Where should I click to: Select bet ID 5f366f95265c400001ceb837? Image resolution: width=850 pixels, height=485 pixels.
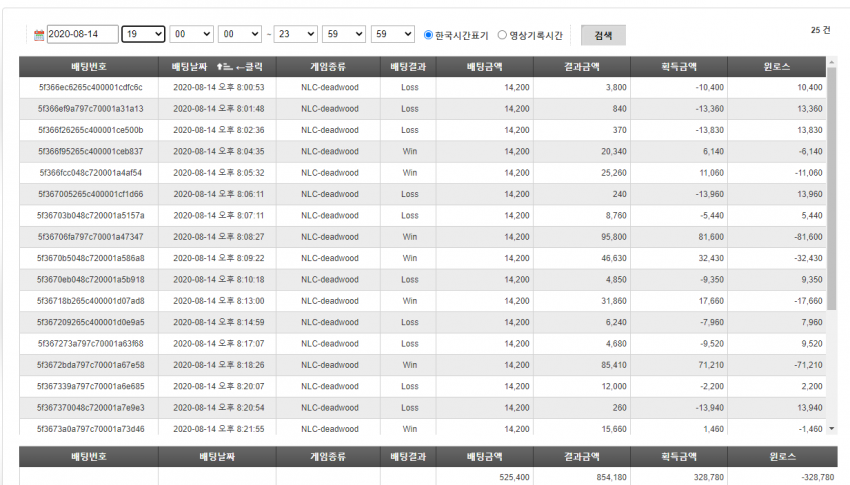pos(91,151)
